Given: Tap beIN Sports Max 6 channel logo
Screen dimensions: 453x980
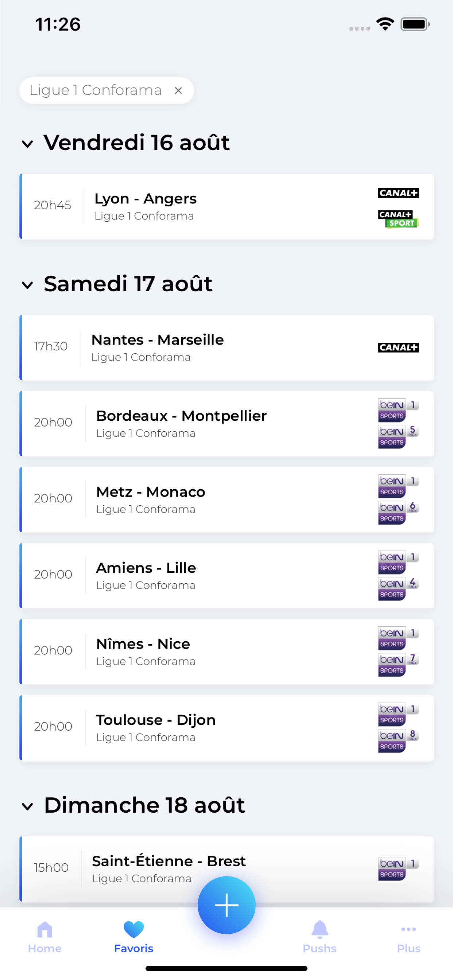Looking at the screenshot, I should pyautogui.click(x=398, y=513).
